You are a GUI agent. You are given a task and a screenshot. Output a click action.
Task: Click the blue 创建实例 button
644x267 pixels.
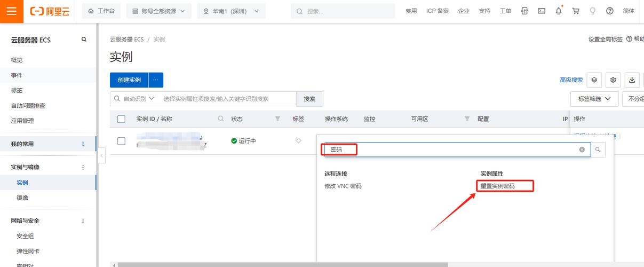click(129, 80)
